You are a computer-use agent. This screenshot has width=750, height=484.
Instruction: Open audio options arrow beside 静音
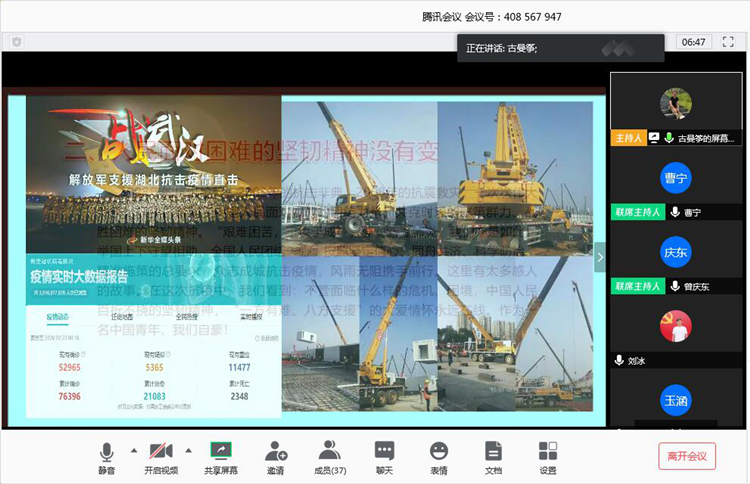click(133, 450)
